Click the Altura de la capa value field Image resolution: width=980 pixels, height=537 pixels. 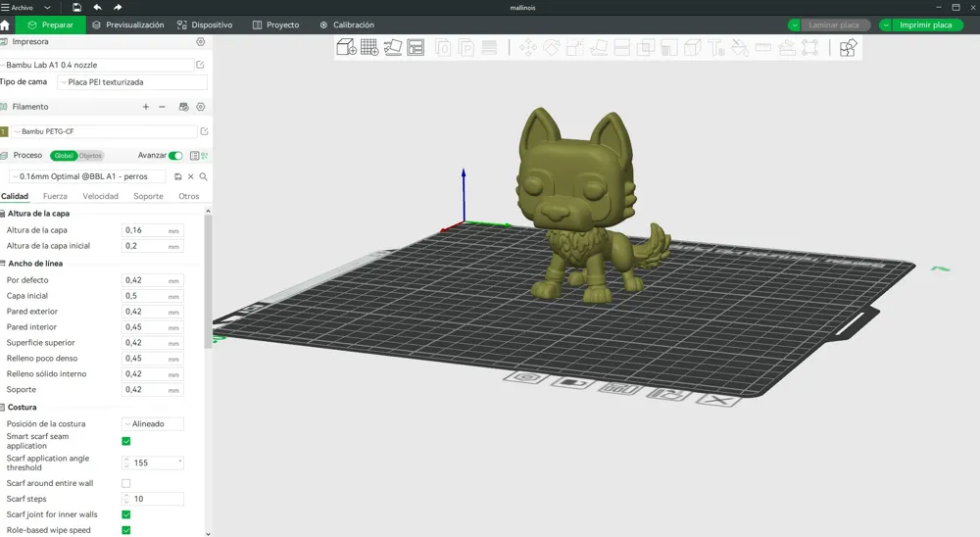tap(153, 230)
